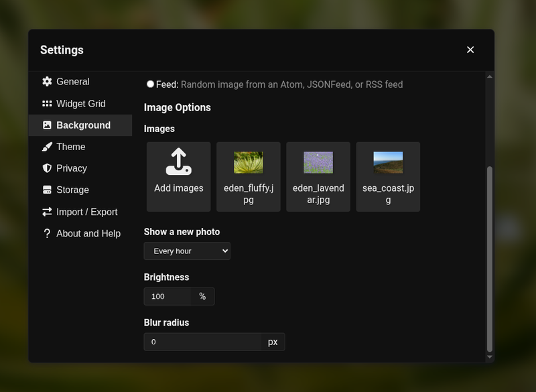Click the px unit label
Viewport: 536px width, 392px height.
click(x=273, y=342)
